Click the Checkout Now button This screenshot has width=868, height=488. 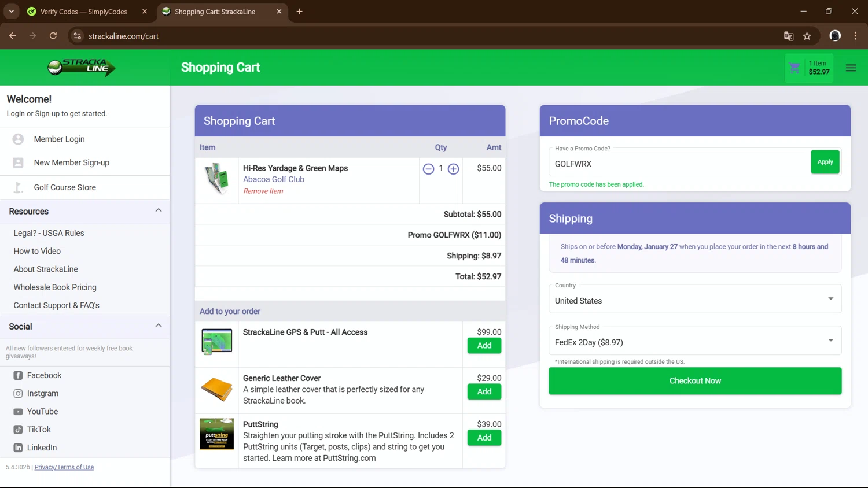[695, 381]
